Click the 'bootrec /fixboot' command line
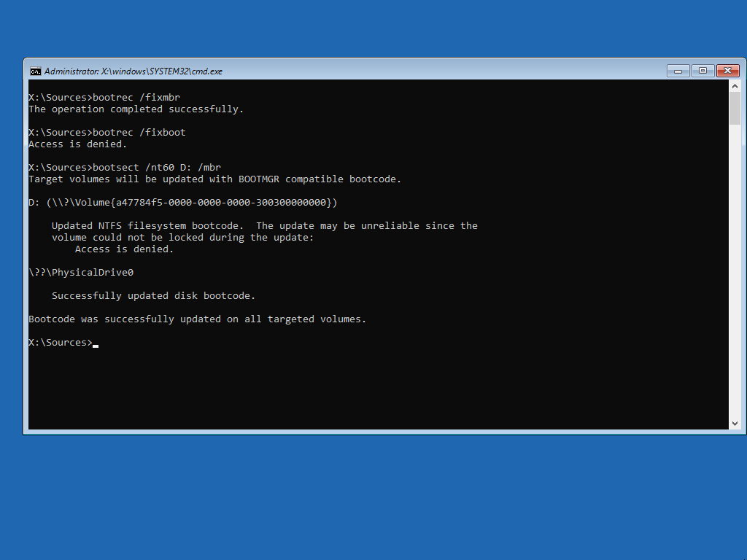This screenshot has width=747, height=560. point(107,133)
